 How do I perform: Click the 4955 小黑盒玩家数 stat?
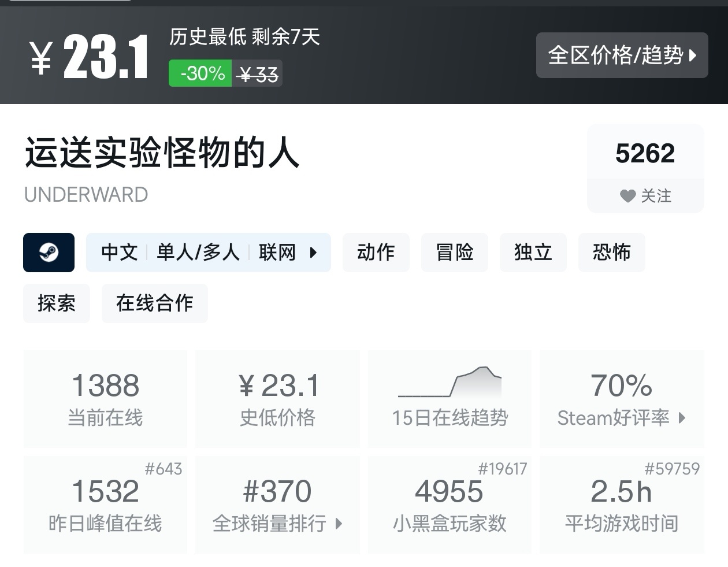click(x=450, y=505)
